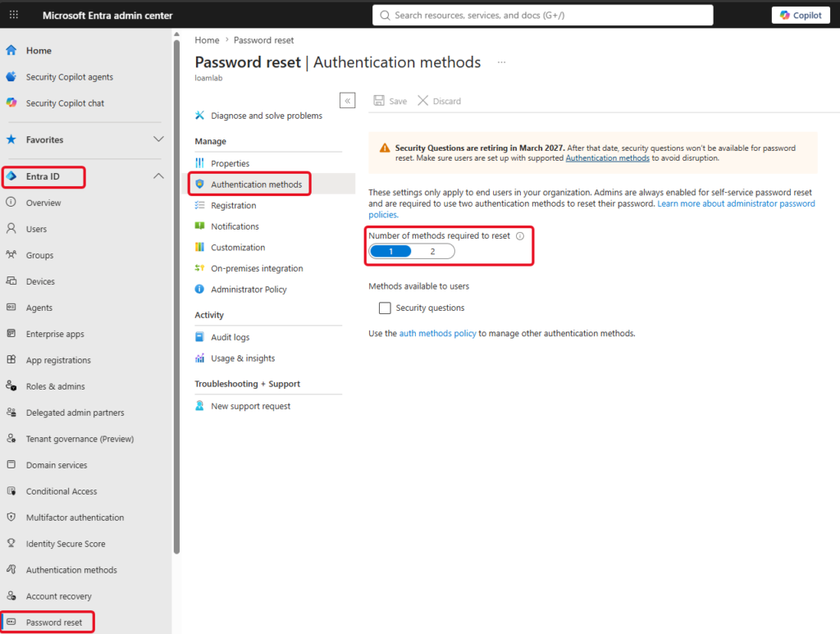Click the Devices icon in sidebar
Viewport: 840px width, 634px height.
pos(11,281)
